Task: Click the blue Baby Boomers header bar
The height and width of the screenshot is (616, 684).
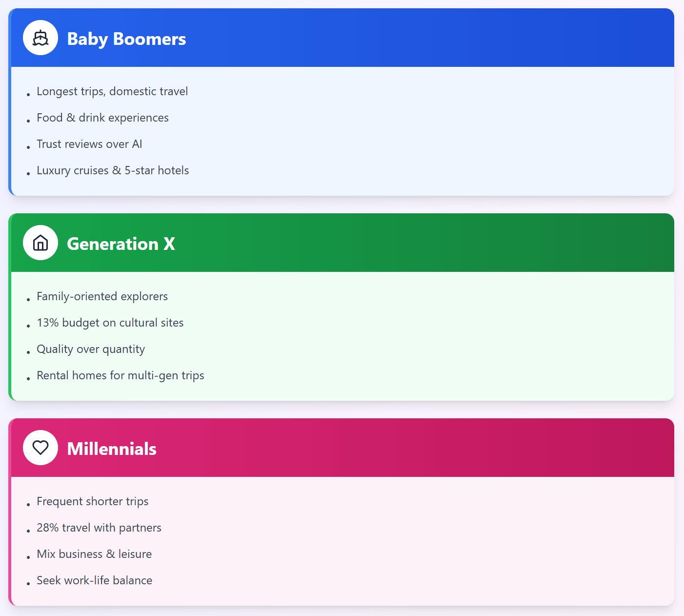Action: (x=415, y=38)
